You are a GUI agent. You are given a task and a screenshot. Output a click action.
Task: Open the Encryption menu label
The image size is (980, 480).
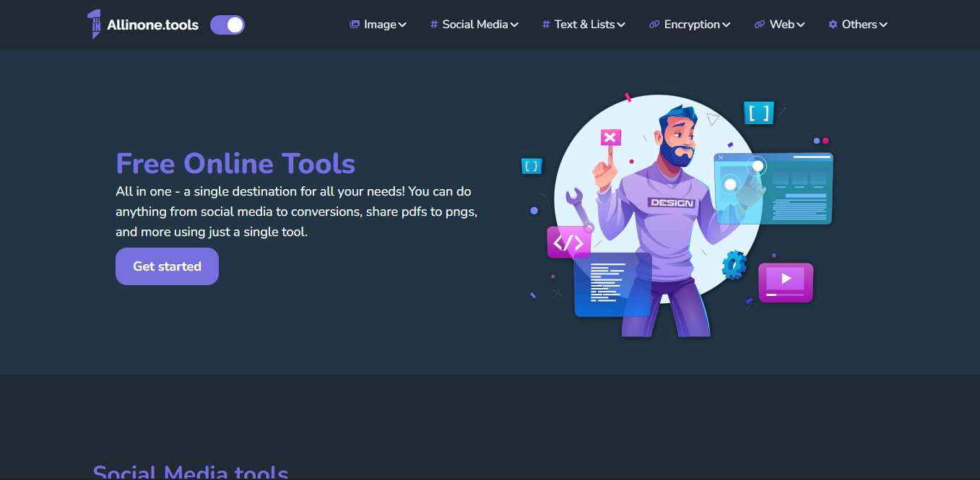(x=692, y=25)
